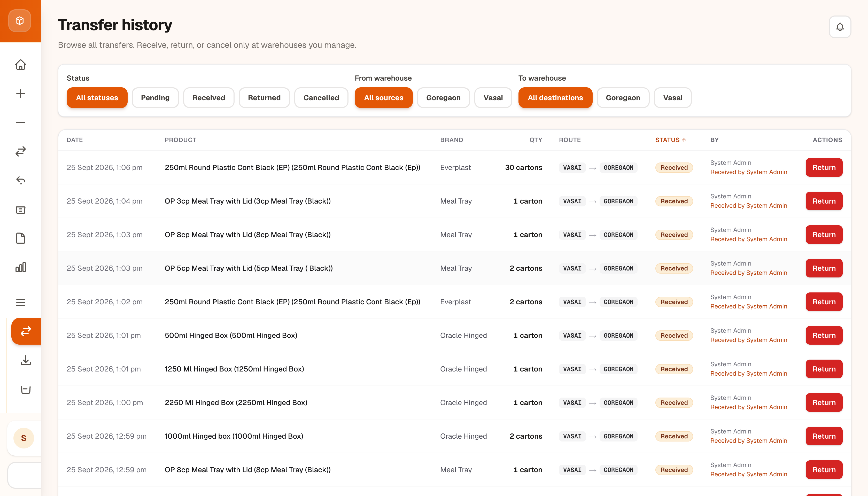Screen dimensions: 868x496
Task: Sort by Product column header
Action: point(181,140)
